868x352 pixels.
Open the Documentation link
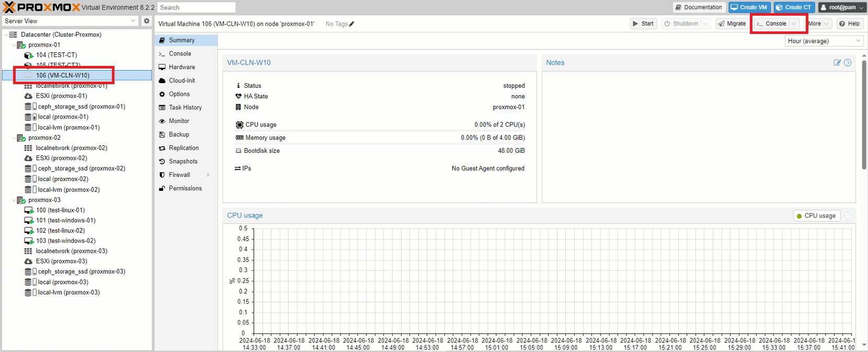(x=699, y=7)
